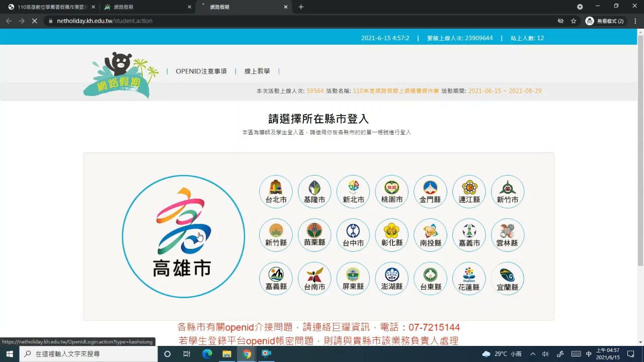Choose the 雲林縣 county icon
This screenshot has height=362, width=644.
(x=508, y=235)
